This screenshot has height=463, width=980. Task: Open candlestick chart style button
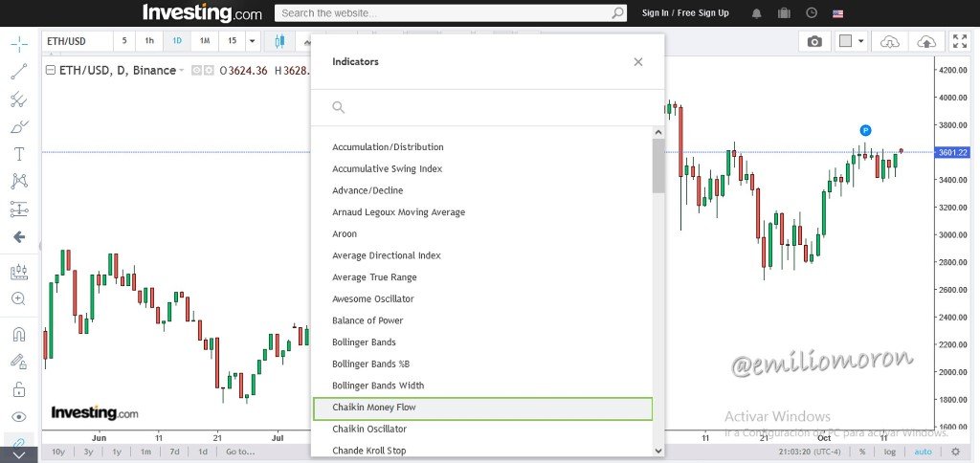[279, 41]
